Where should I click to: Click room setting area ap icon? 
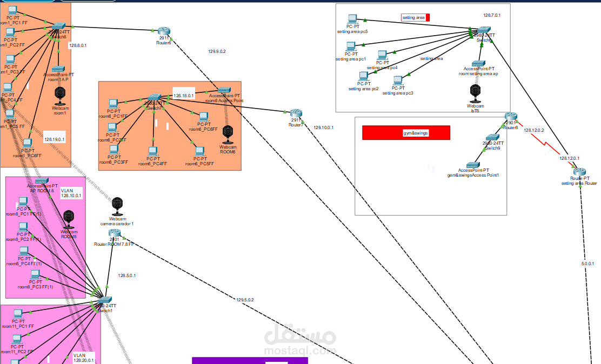click(478, 64)
